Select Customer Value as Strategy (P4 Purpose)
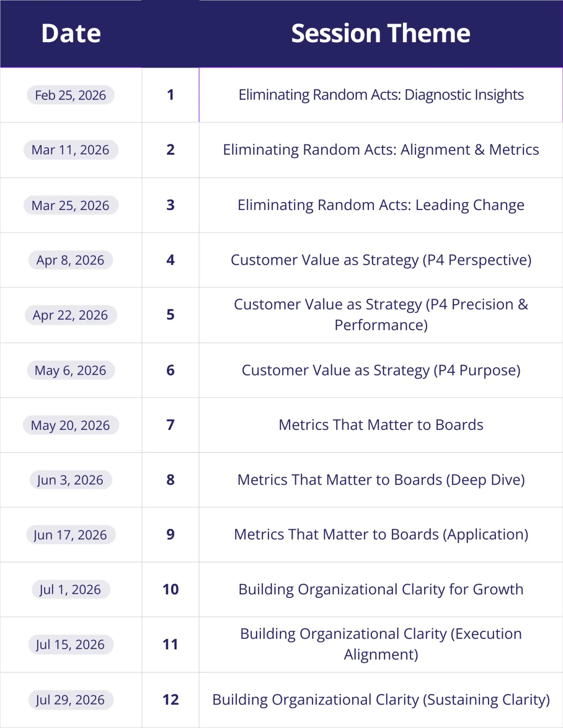The width and height of the screenshot is (563, 728). tap(380, 370)
